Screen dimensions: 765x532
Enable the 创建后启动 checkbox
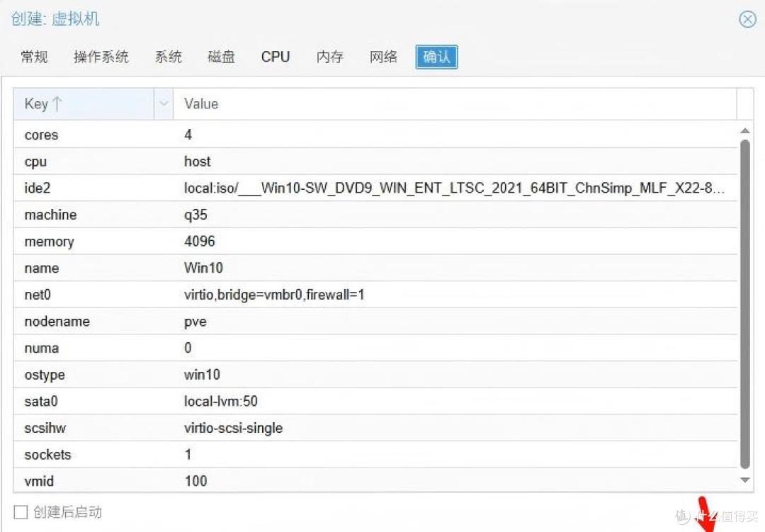coord(21,512)
